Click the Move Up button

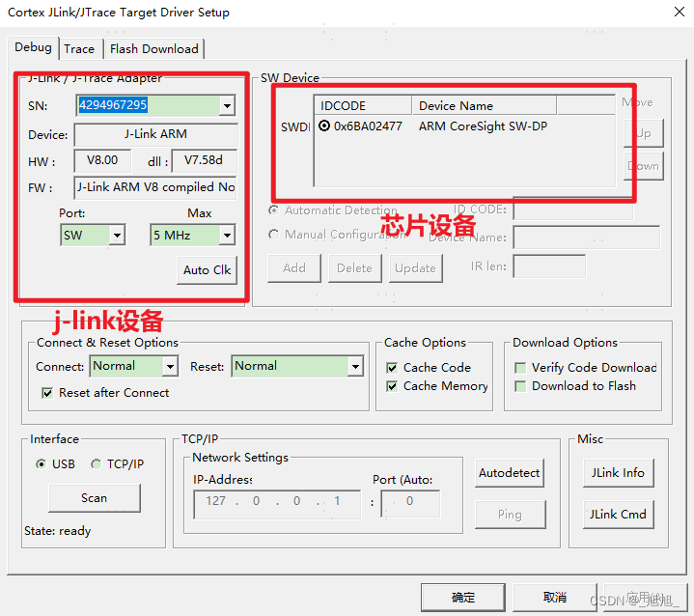point(644,133)
